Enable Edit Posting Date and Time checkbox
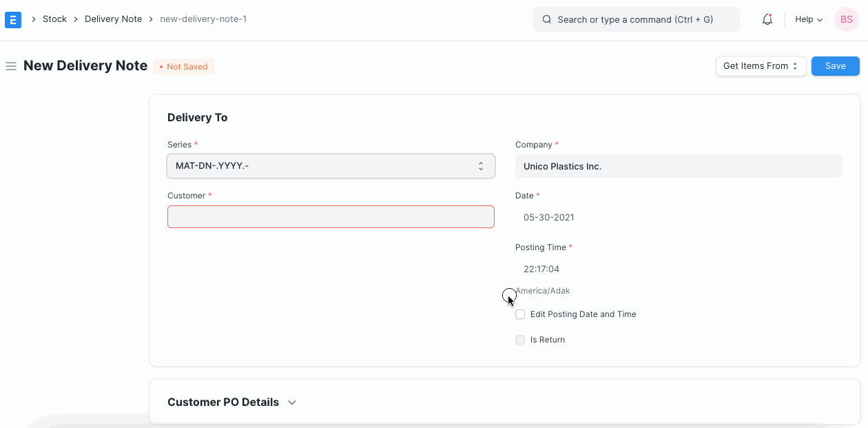This screenshot has width=868, height=428. tap(520, 314)
